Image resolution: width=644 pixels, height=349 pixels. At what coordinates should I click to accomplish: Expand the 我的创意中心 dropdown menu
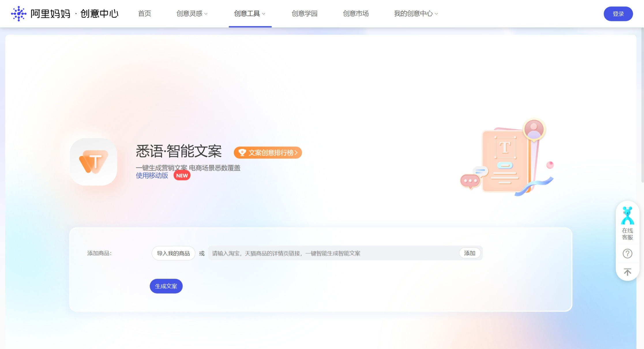pos(416,14)
